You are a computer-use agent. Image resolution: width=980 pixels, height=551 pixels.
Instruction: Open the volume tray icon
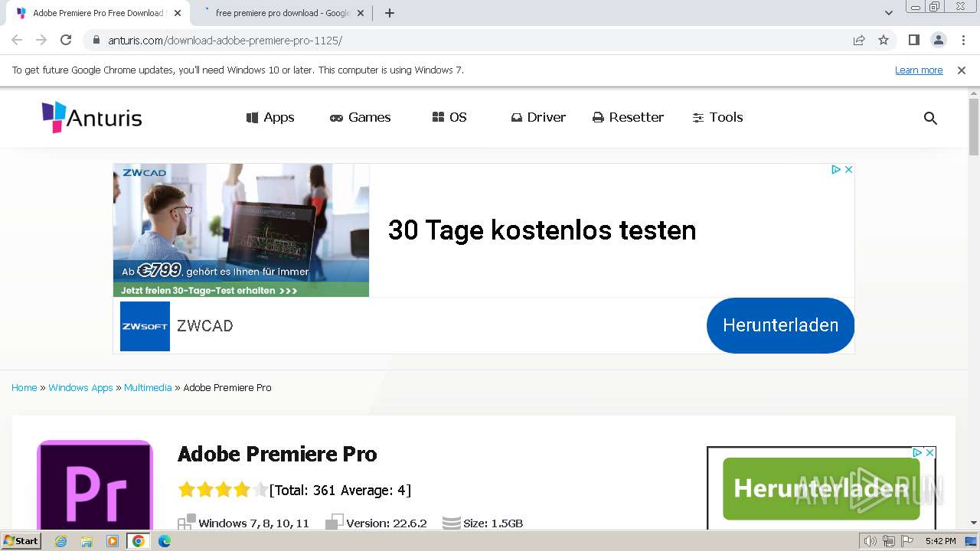(870, 541)
